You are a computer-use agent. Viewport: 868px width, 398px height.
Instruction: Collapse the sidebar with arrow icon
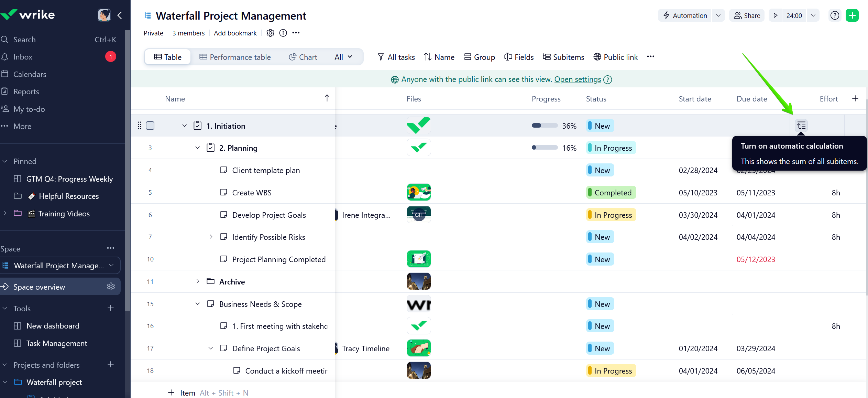coord(120,15)
